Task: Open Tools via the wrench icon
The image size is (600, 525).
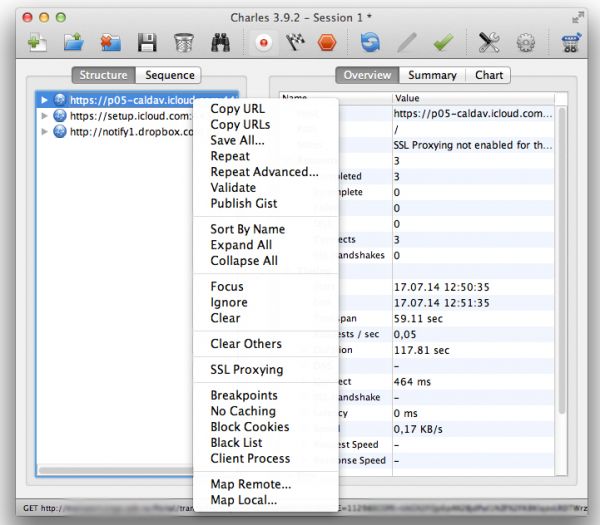Action: (489, 44)
